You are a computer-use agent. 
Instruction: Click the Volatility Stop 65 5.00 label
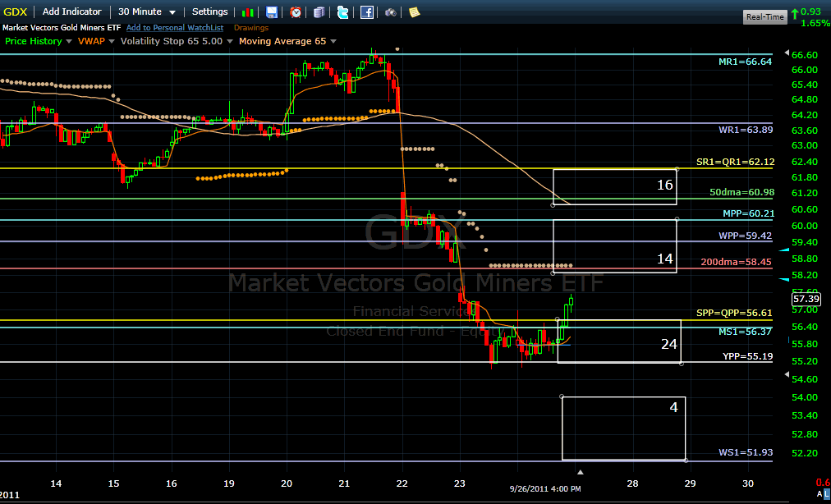[x=172, y=41]
